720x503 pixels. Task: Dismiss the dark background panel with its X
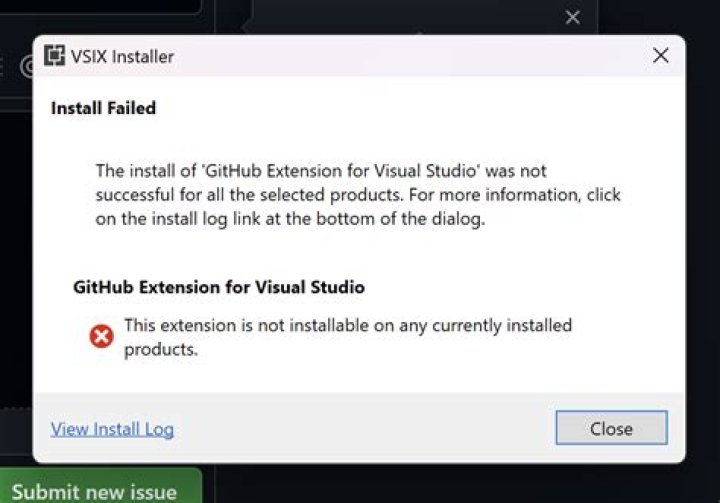[572, 17]
